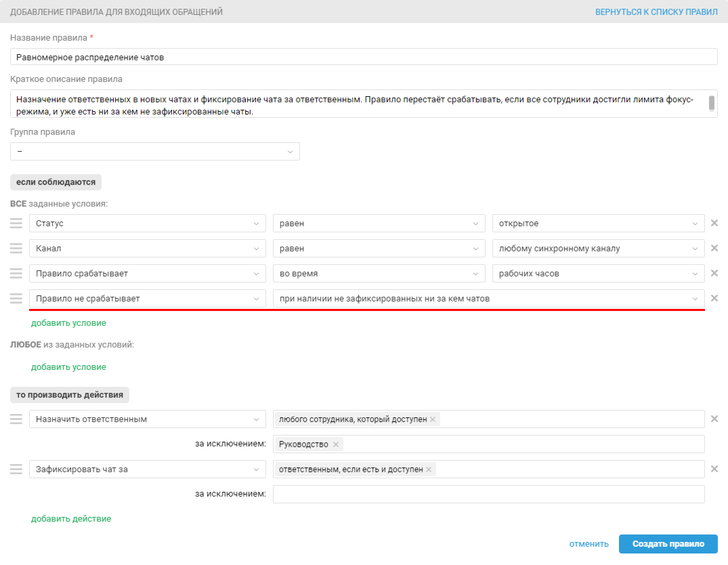The width and height of the screenshot is (728, 565).
Task: Open 'при наличии не зафиксированных' dropdown
Action: click(488, 298)
